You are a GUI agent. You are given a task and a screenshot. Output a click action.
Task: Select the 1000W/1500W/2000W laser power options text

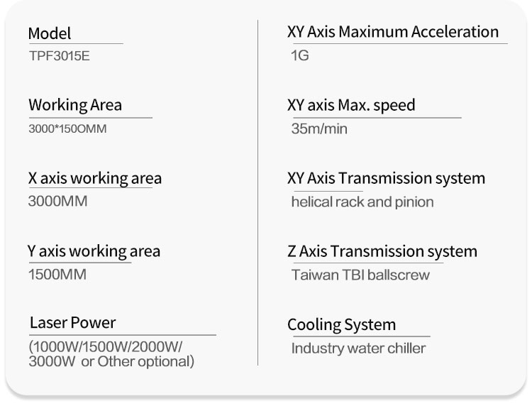[x=111, y=354]
